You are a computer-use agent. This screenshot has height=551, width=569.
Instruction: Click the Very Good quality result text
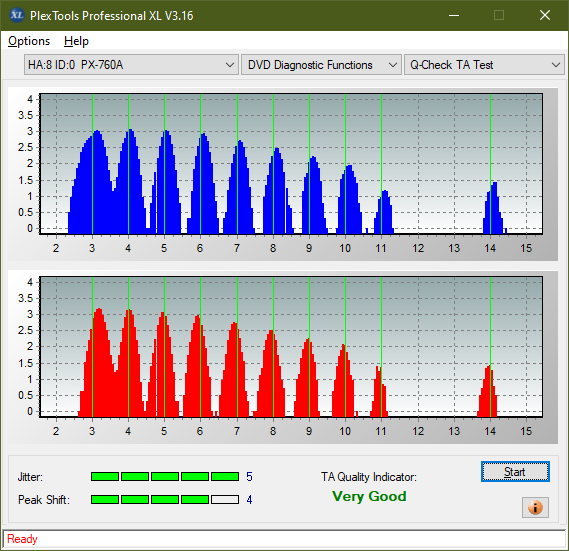pyautogui.click(x=369, y=496)
